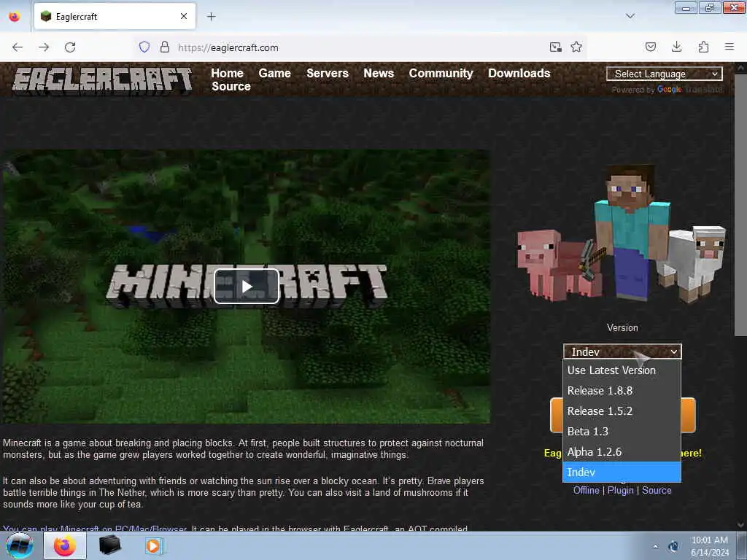The height and width of the screenshot is (560, 747).
Task: Click the orange play button behind dropdown
Action: tap(623, 415)
